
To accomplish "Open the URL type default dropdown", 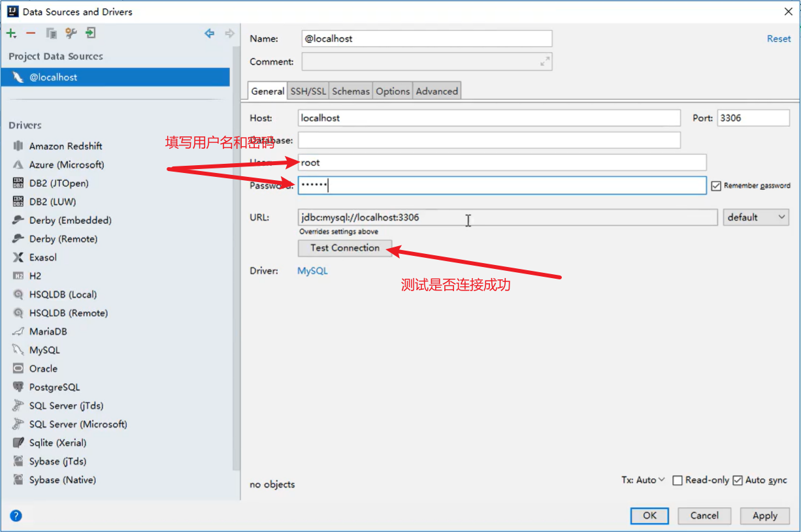I will [x=756, y=217].
